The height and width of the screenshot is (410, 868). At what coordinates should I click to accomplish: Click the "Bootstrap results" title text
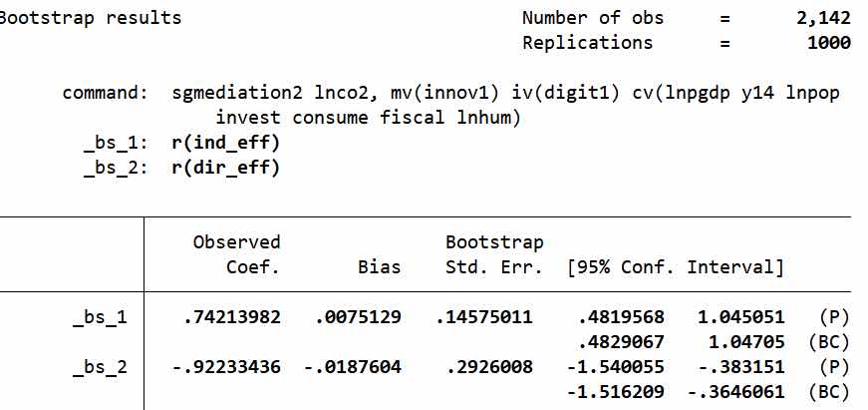point(91,18)
